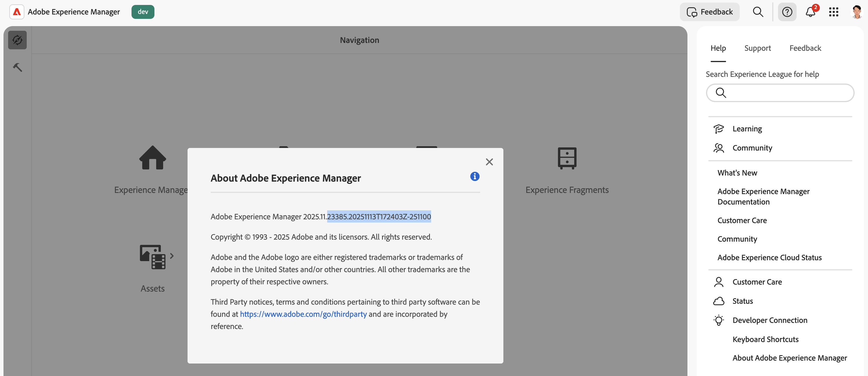The width and height of the screenshot is (868, 376).
Task: Switch to the Support tab
Action: click(757, 48)
